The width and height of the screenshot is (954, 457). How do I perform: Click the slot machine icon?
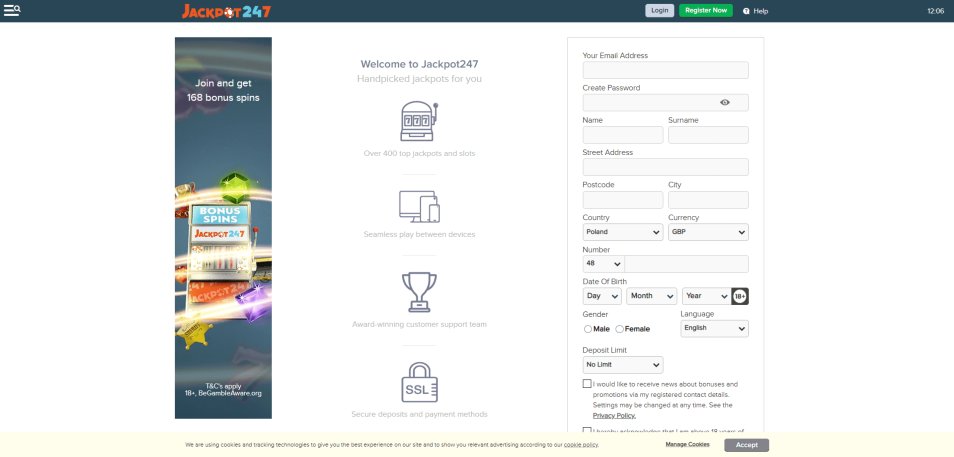click(x=419, y=121)
